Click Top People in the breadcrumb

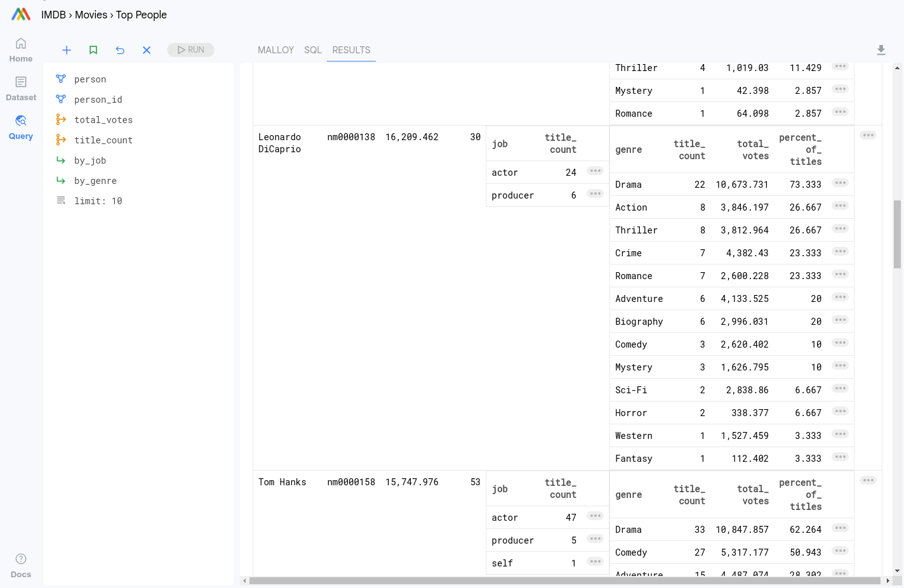click(x=141, y=15)
